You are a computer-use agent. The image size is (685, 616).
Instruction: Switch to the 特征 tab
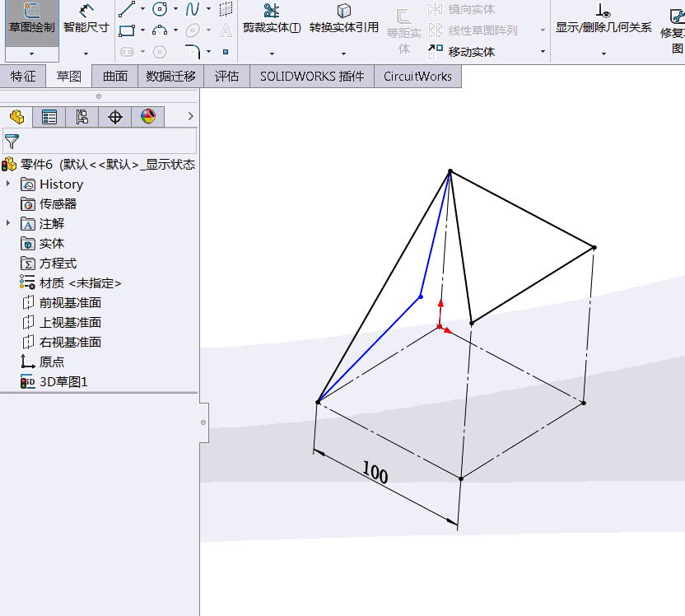click(23, 77)
